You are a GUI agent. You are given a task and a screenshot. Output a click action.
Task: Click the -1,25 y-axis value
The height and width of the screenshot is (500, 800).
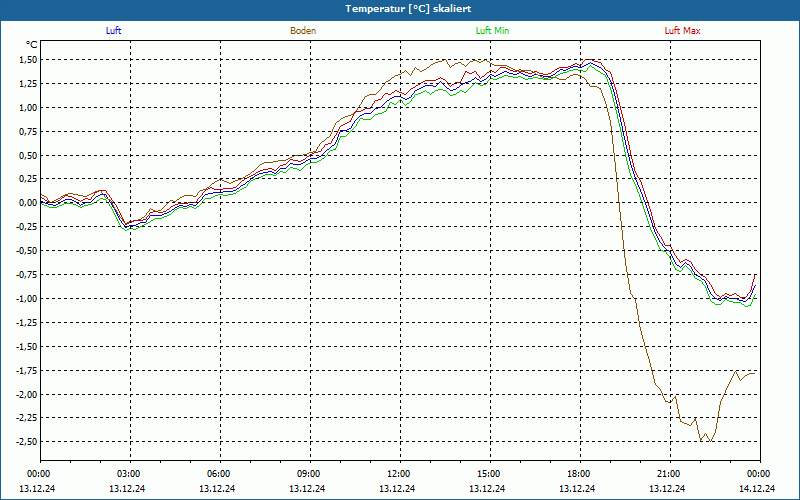pyautogui.click(x=27, y=322)
